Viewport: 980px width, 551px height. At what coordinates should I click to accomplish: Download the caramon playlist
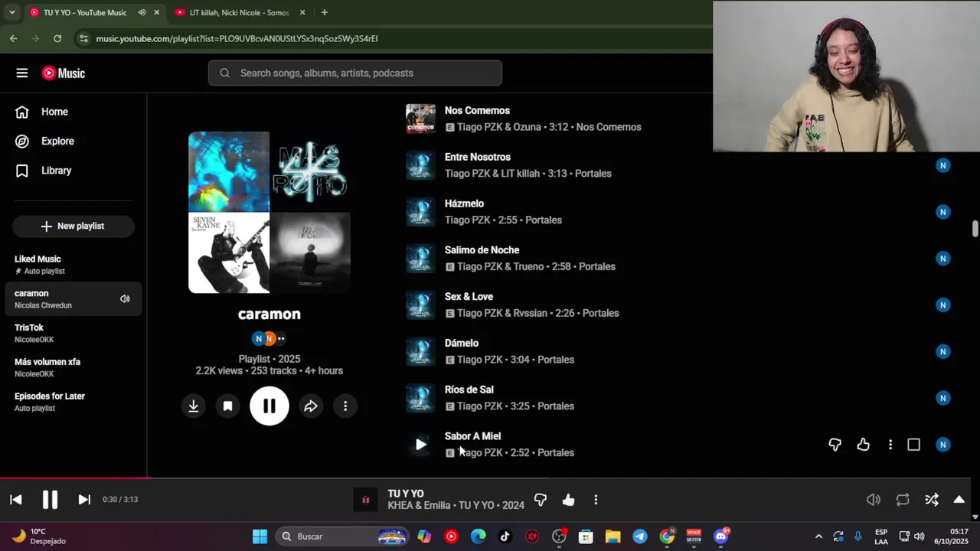pyautogui.click(x=194, y=406)
